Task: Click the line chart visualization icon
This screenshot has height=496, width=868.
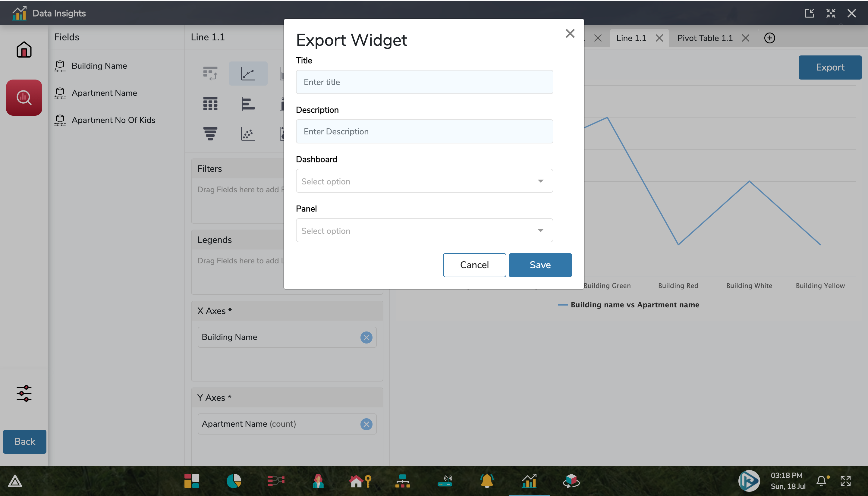Action: [248, 73]
